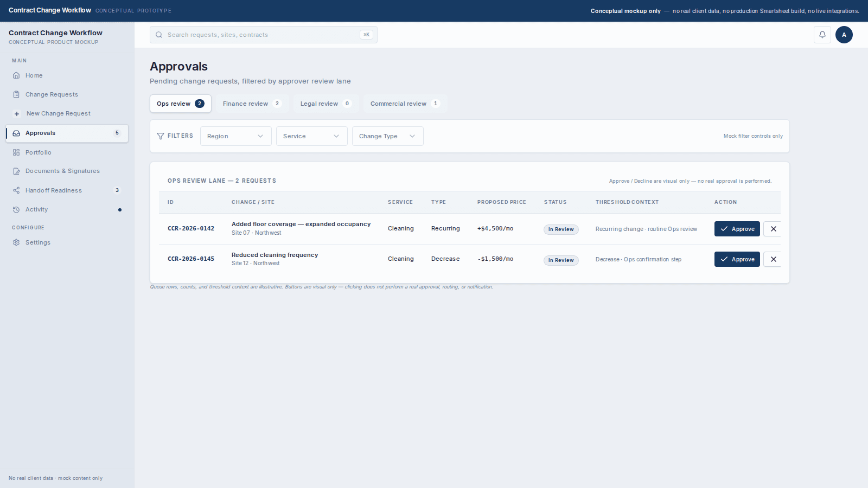Start a New Change Request
This screenshot has width=868, height=488.
coord(67,114)
